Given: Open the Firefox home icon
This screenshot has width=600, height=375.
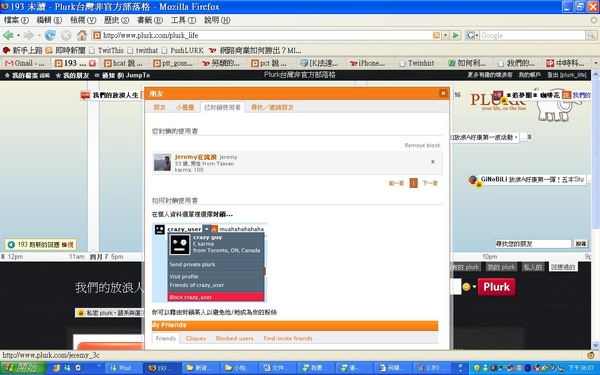Looking at the screenshot, I should coord(82,35).
